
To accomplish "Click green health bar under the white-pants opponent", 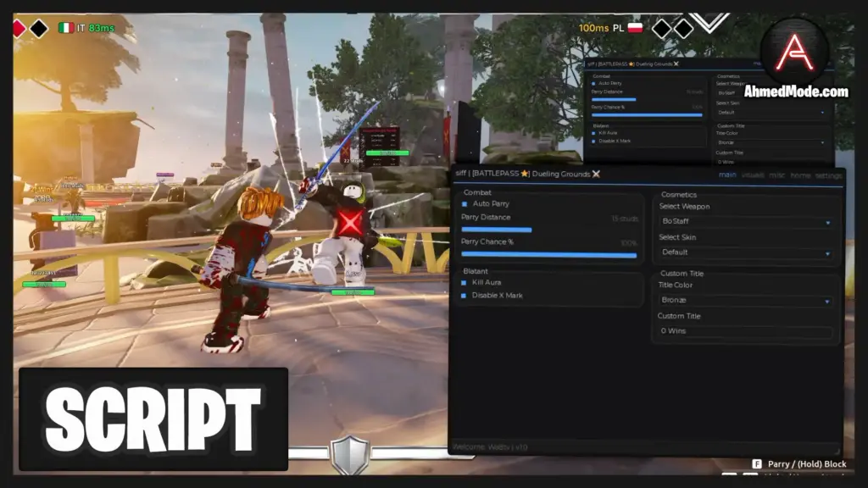I will click(x=353, y=292).
